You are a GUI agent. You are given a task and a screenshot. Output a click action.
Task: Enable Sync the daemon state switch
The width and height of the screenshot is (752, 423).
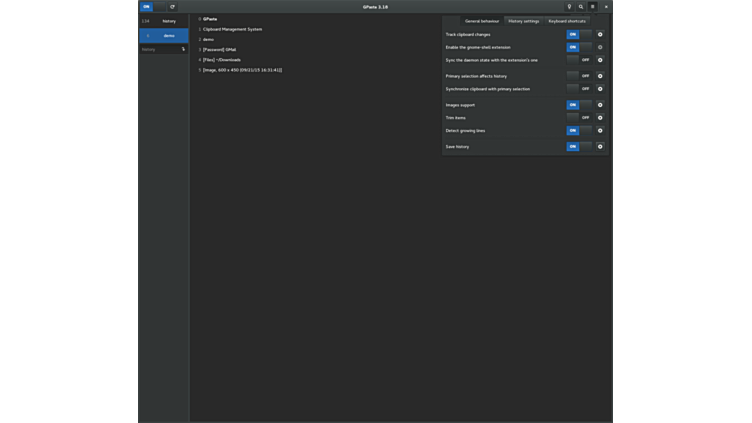[578, 60]
